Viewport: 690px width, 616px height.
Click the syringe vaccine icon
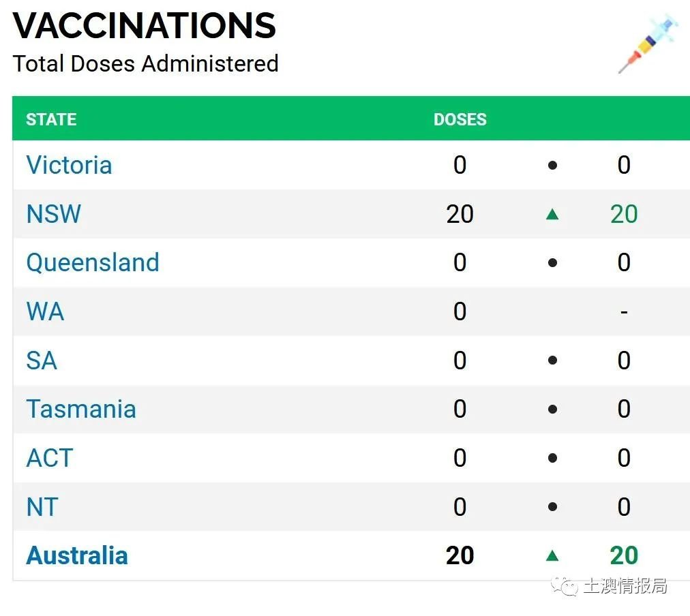coord(648,43)
